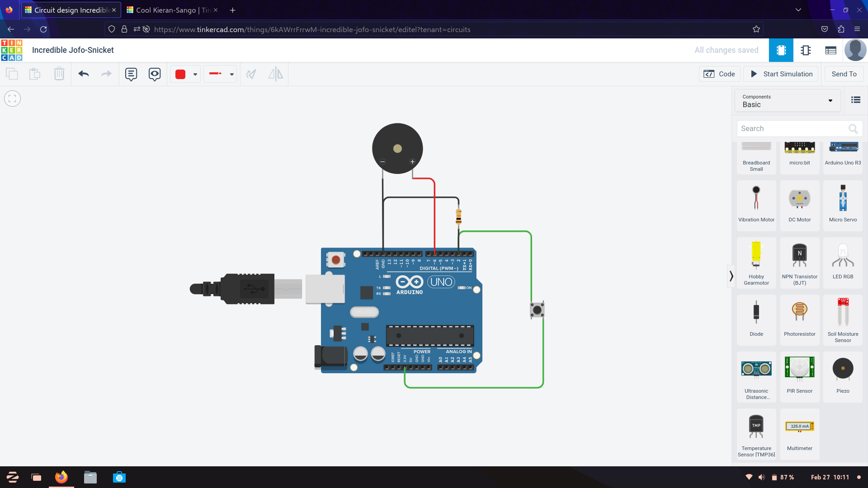
Task: List all tabs dropdown
Action: tap(798, 10)
